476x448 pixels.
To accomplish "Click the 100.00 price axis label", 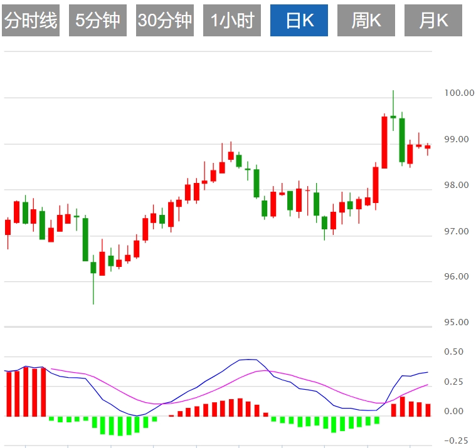I will click(459, 93).
